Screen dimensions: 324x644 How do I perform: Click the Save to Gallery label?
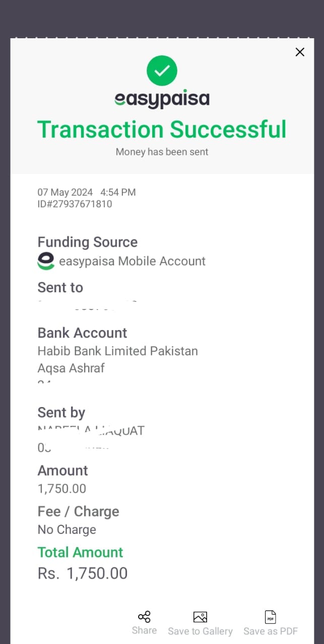(x=200, y=631)
